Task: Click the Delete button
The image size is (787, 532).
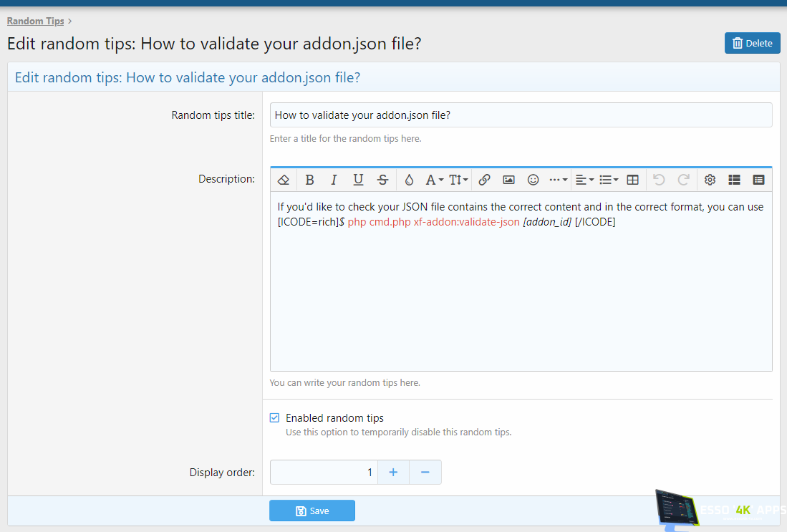Action: tap(752, 43)
